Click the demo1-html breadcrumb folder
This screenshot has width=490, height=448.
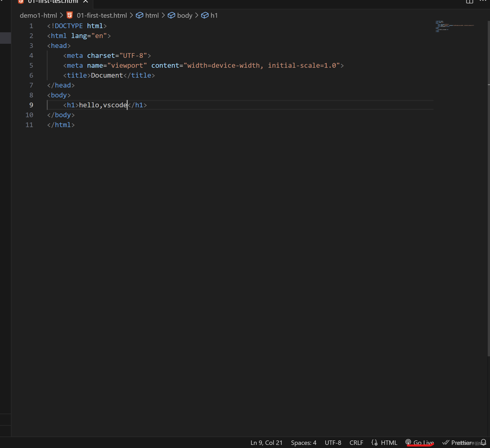38,15
